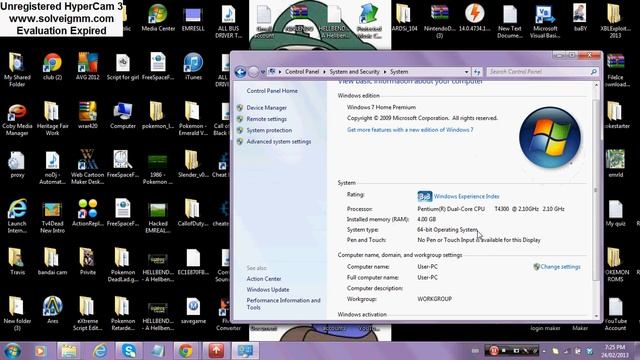The width and height of the screenshot is (640, 360).
Task: Open Windows Media Player from taskbar
Action: pyautogui.click(x=40, y=351)
